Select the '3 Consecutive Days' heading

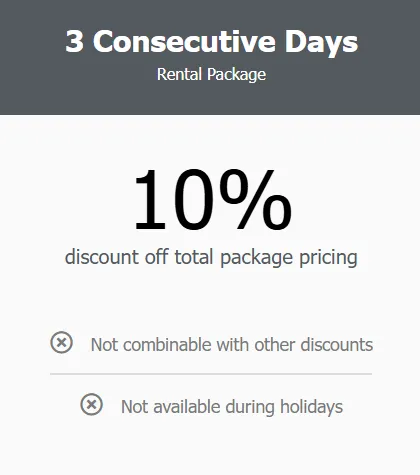point(212,42)
